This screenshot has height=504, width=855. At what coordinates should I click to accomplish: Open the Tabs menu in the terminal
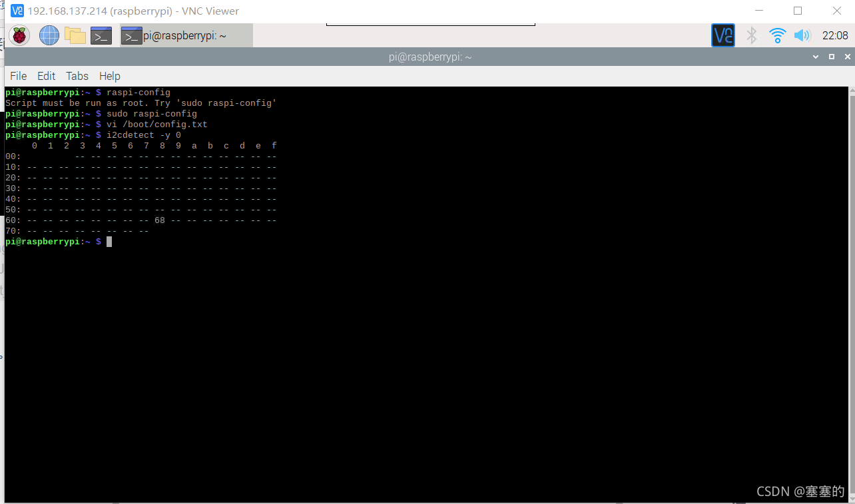77,76
